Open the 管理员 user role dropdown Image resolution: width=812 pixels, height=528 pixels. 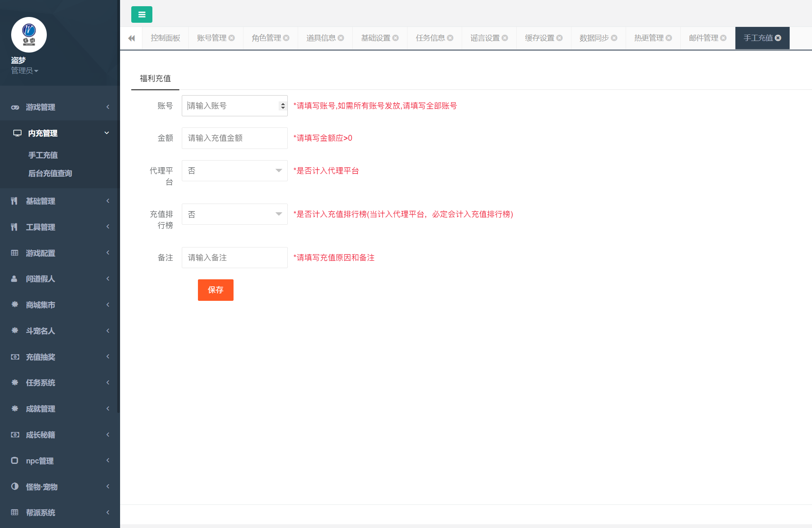point(25,71)
